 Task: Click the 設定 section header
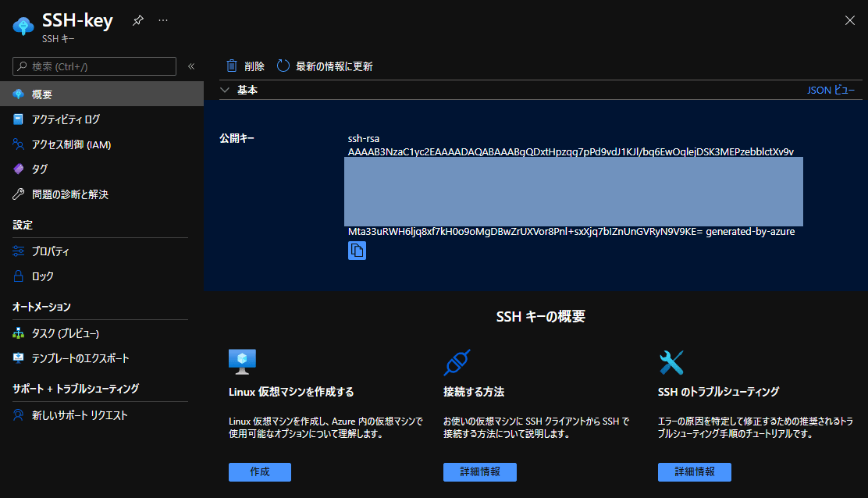point(23,225)
